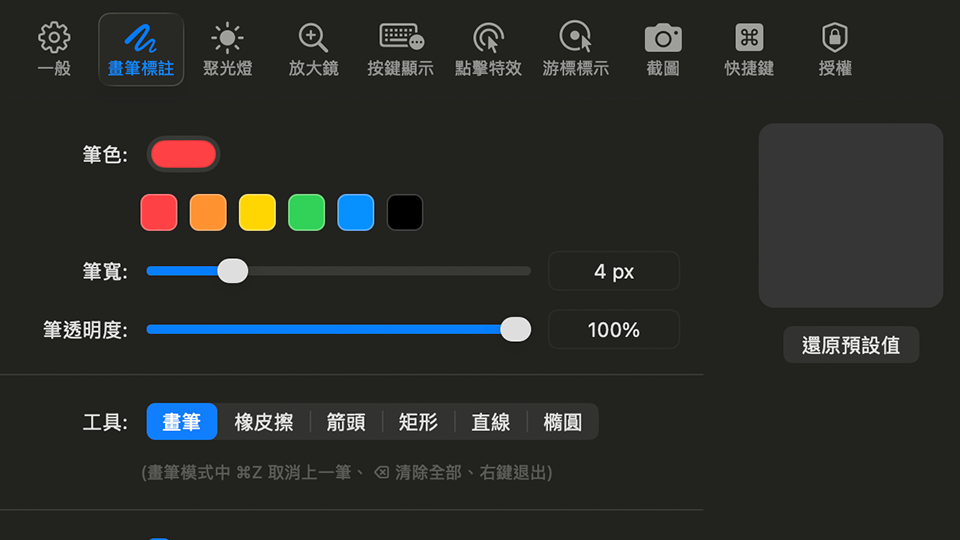Select the 箭頭 arrow tool segment

point(346,422)
